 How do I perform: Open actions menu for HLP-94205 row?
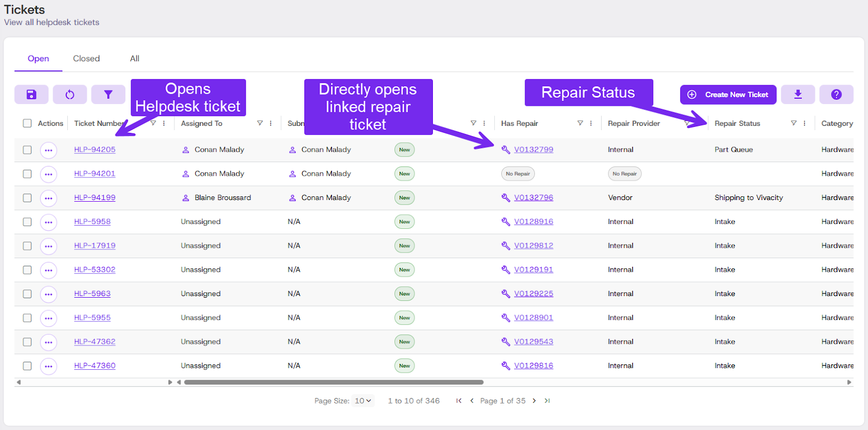coord(49,150)
